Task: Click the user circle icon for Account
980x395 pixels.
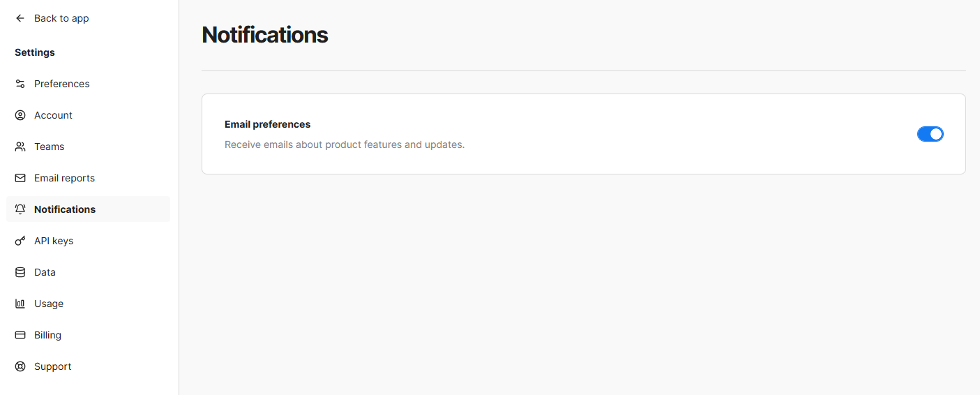Action: point(20,115)
